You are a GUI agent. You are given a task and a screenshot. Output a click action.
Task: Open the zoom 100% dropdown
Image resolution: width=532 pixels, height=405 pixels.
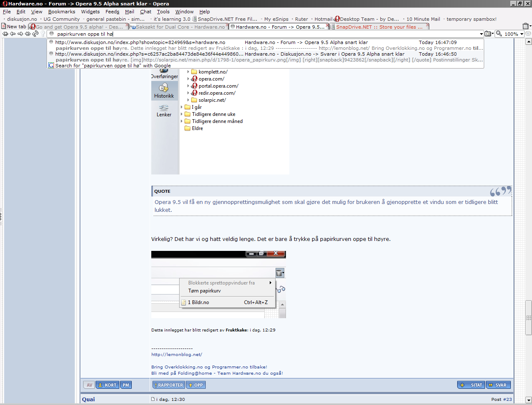pos(521,34)
